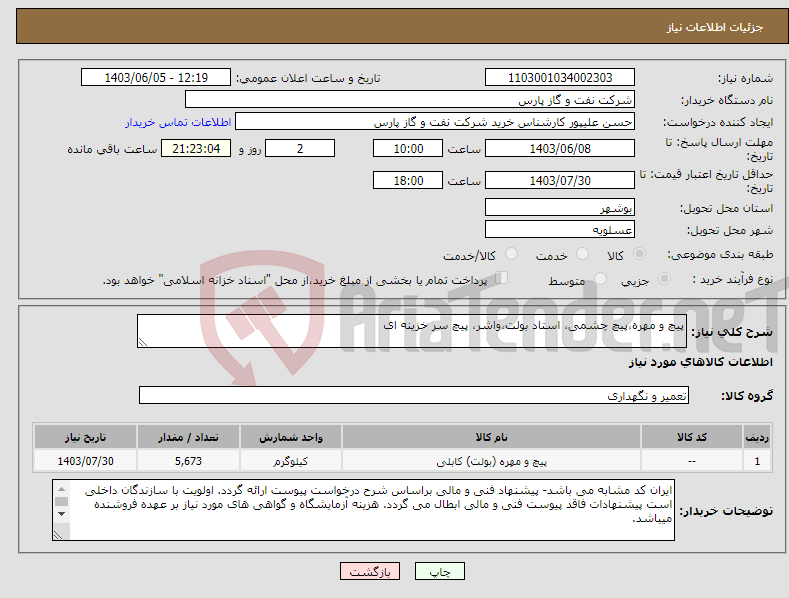Click the price validity date in the form 1403/07/30
The width and height of the screenshot is (789, 598).
[560, 180]
